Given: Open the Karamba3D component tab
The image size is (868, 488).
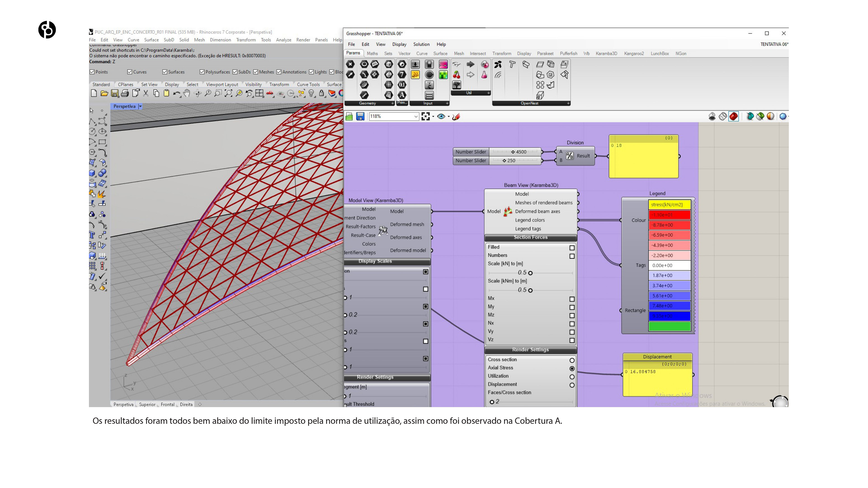Looking at the screenshot, I should pos(606,54).
